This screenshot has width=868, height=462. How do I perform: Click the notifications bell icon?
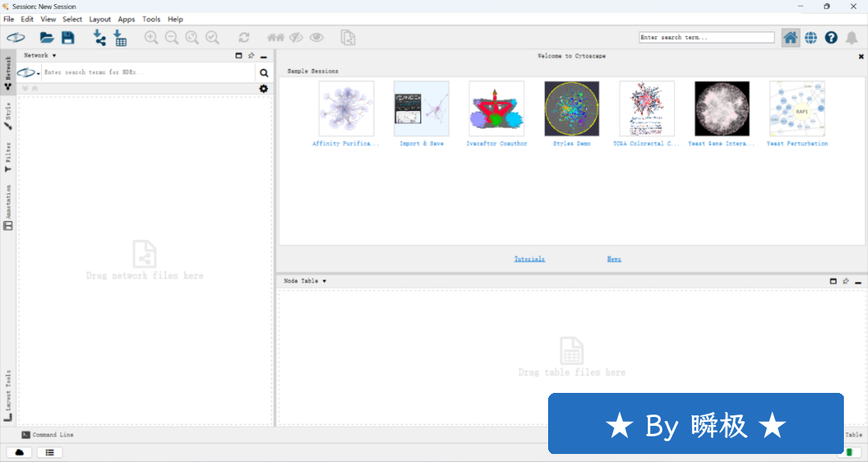[x=851, y=38]
